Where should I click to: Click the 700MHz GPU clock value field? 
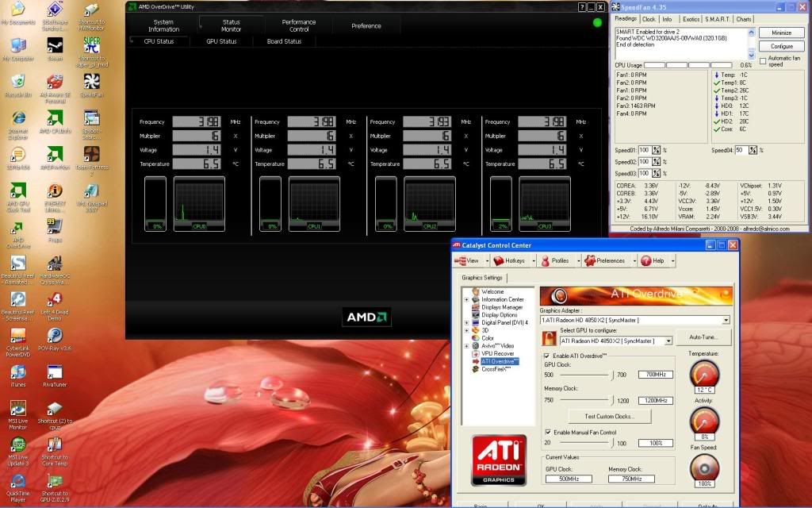coord(656,375)
